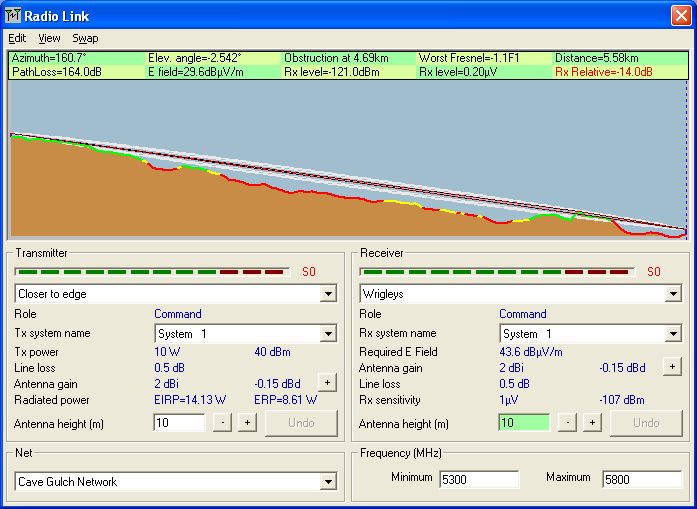The image size is (697, 509).
Task: Expand the transmitter unit dropdown 'Closer to edge'
Action: (328, 295)
